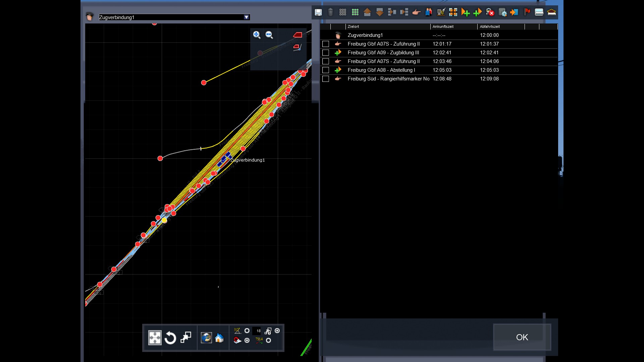Click the blue house home icon
Image resolution: width=644 pixels, height=362 pixels.
(219, 338)
